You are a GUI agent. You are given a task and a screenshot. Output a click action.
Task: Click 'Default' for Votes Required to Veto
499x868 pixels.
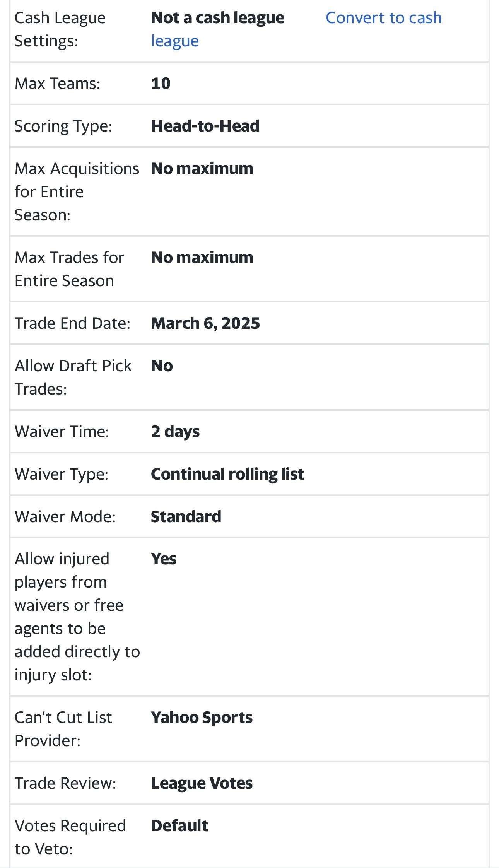coord(179,826)
